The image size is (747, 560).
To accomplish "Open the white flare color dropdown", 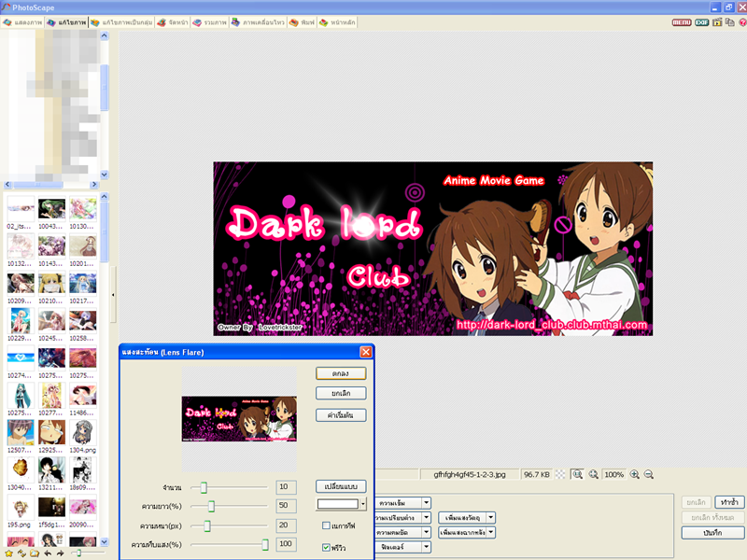I will (x=363, y=504).
